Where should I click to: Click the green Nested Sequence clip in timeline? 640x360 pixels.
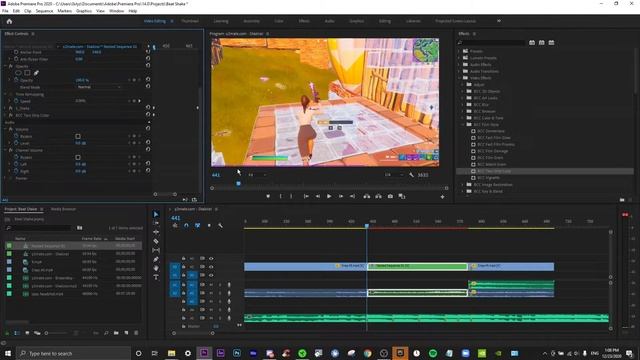pos(418,266)
